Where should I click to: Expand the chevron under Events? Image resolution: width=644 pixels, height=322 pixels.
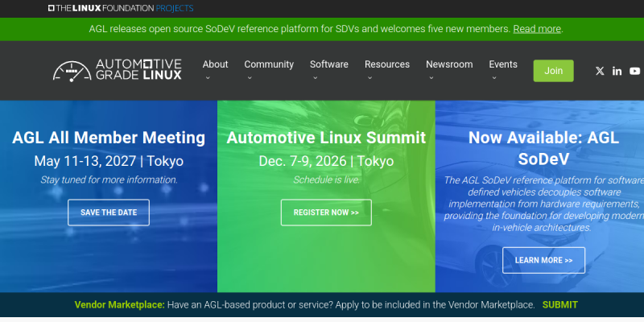point(494,77)
